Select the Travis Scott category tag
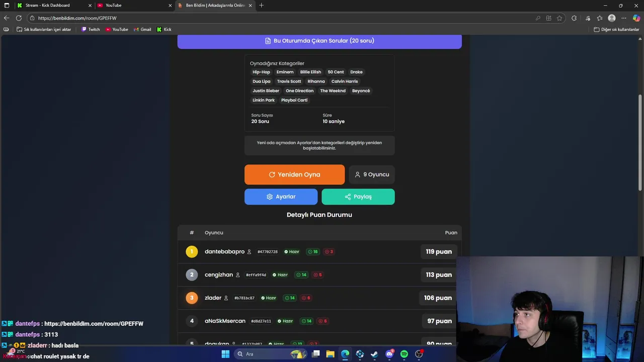644x362 pixels. 289,81
